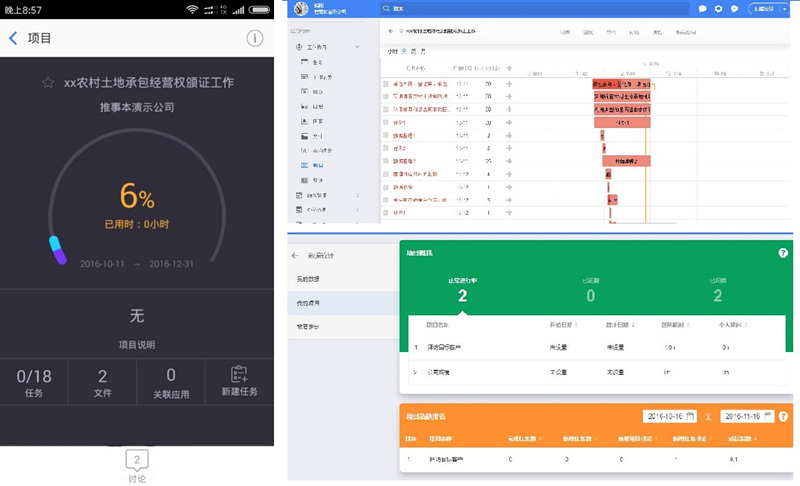
Task: Star the xx农村土地承包经营权颁证工作 project
Action: (x=48, y=83)
